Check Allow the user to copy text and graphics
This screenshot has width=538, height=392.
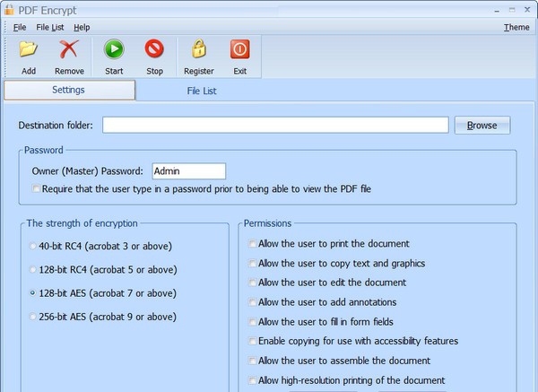252,264
